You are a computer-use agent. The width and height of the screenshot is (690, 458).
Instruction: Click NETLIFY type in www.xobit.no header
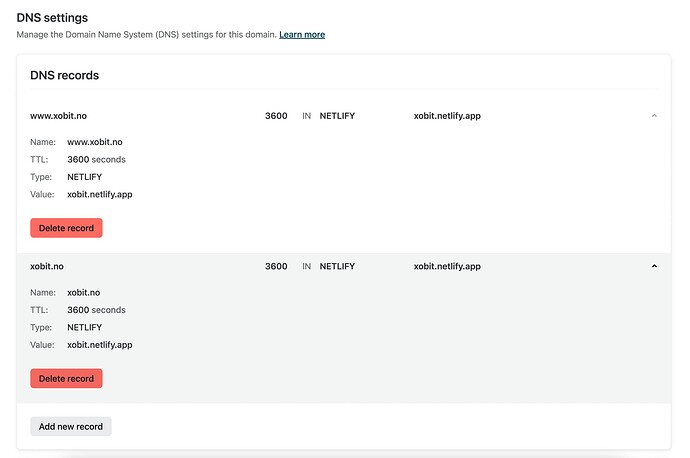click(x=337, y=116)
